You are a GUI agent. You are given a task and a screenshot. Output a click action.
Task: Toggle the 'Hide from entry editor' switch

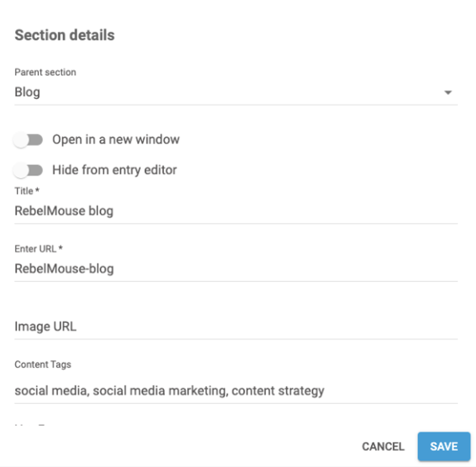point(28,170)
